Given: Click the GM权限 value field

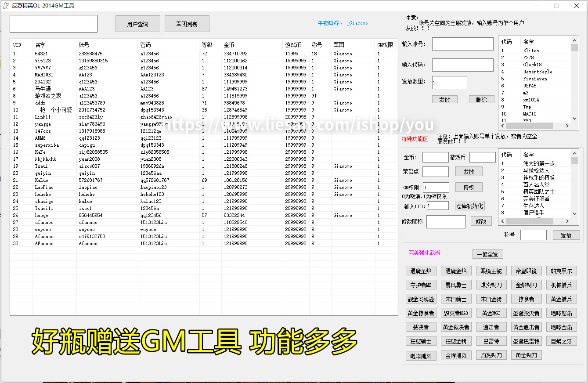Looking at the screenshot, I should (436, 188).
